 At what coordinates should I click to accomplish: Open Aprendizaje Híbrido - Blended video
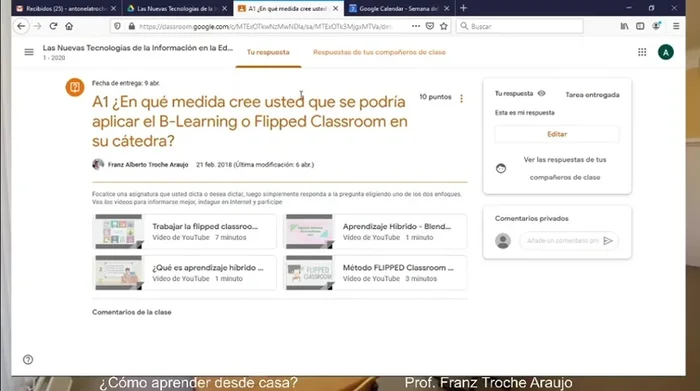376,232
